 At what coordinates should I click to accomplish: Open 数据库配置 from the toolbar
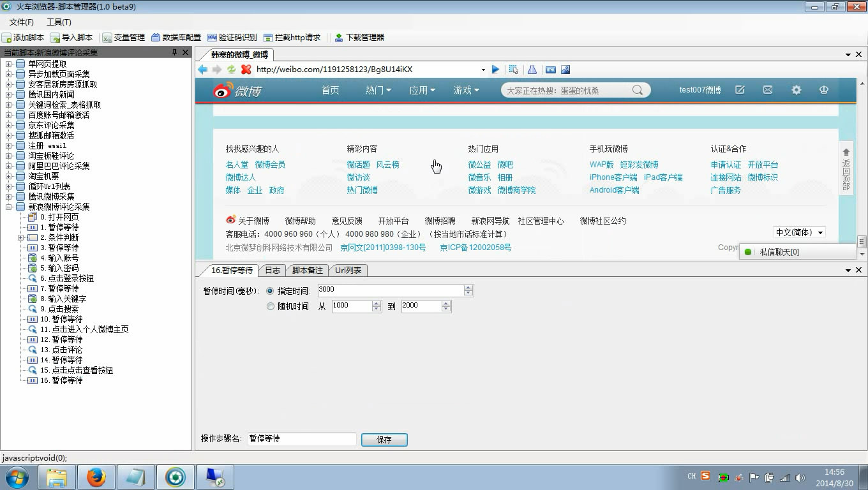176,38
